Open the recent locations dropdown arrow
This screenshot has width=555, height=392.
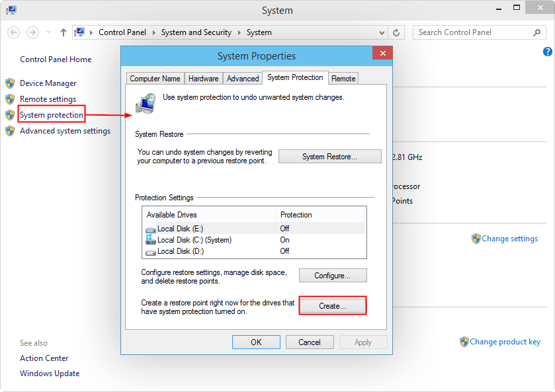click(49, 32)
